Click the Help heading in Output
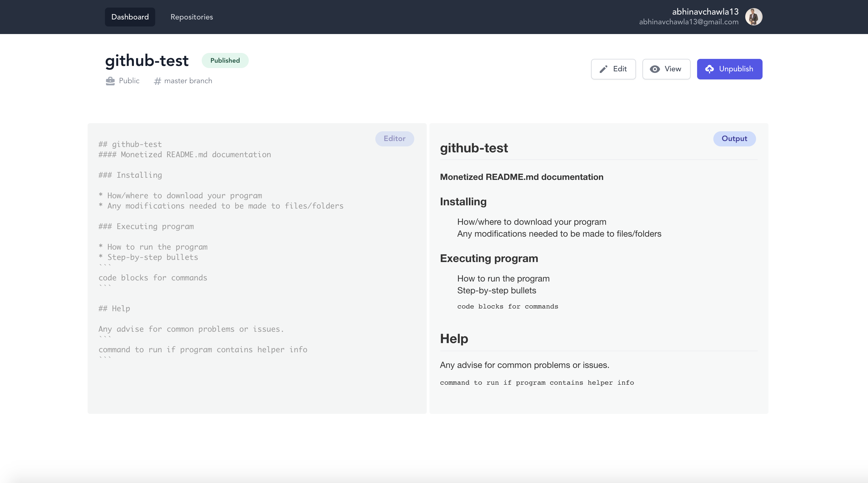The image size is (868, 483). (x=454, y=338)
